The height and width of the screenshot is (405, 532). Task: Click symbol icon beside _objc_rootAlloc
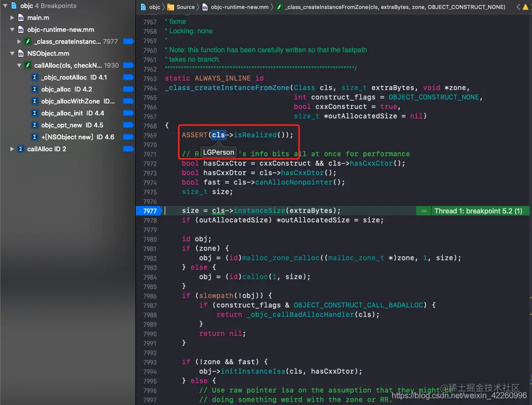(x=35, y=77)
